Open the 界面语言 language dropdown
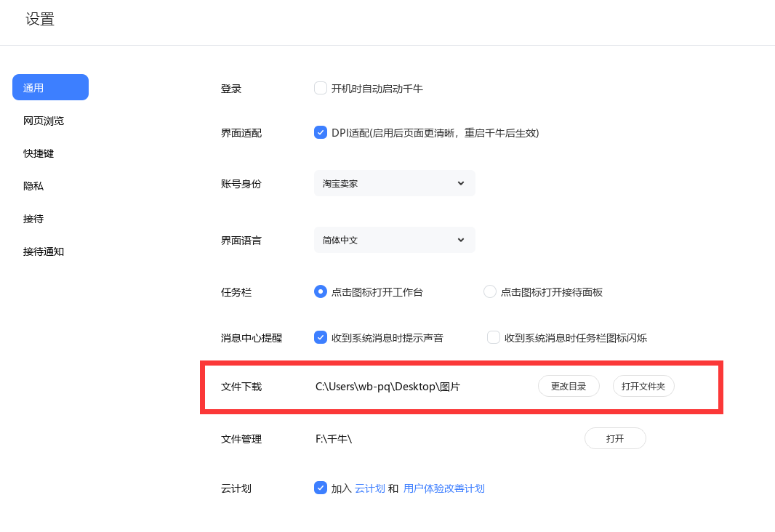The image size is (775, 532). point(394,240)
